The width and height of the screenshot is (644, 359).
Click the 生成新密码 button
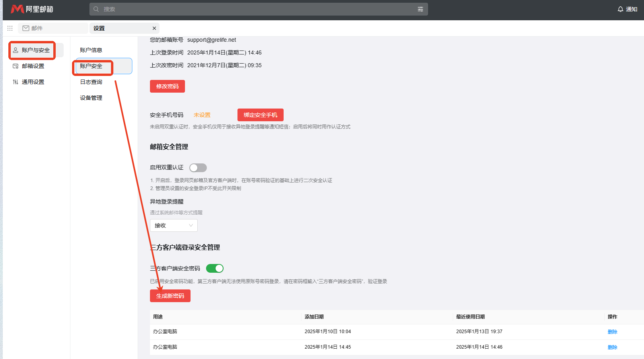[170, 296]
